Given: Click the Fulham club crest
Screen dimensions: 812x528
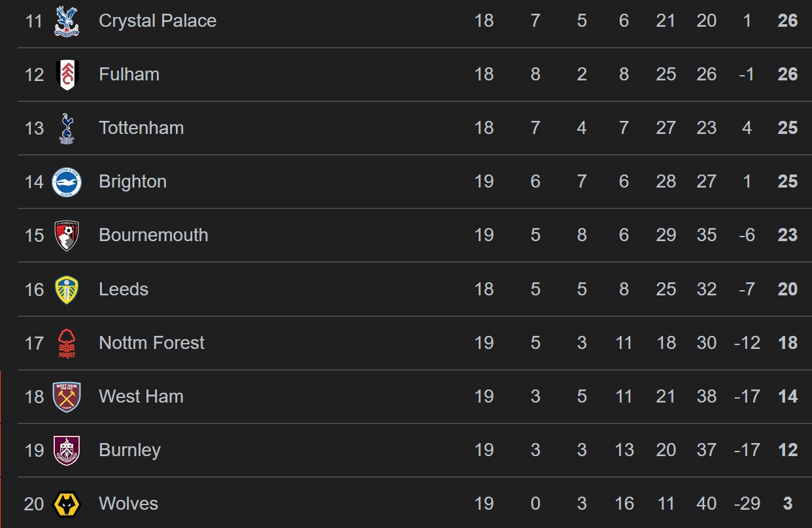Looking at the screenshot, I should pyautogui.click(x=67, y=74).
